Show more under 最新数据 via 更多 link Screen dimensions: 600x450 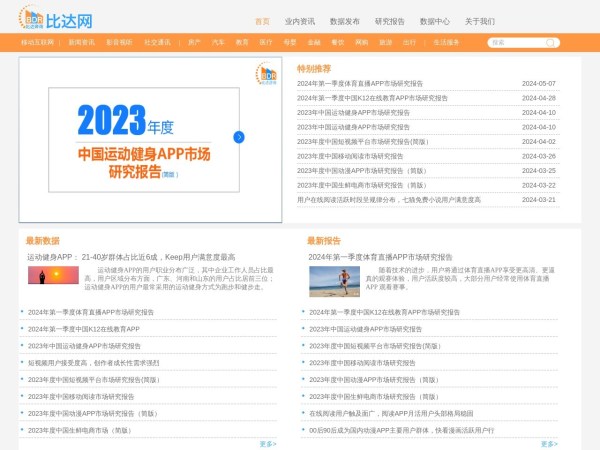point(268,443)
